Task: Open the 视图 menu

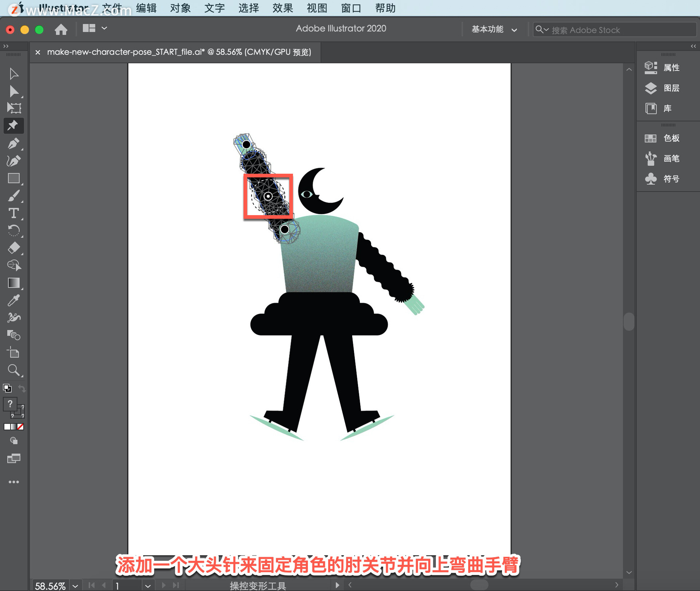Action: tap(317, 8)
